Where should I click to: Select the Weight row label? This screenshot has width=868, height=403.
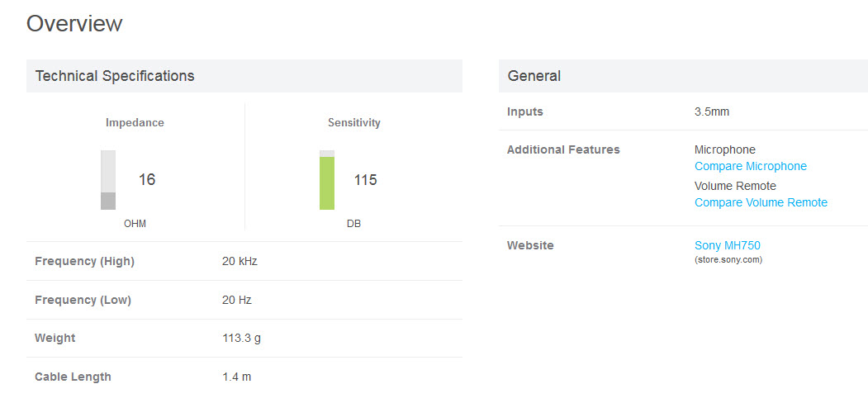coord(55,339)
